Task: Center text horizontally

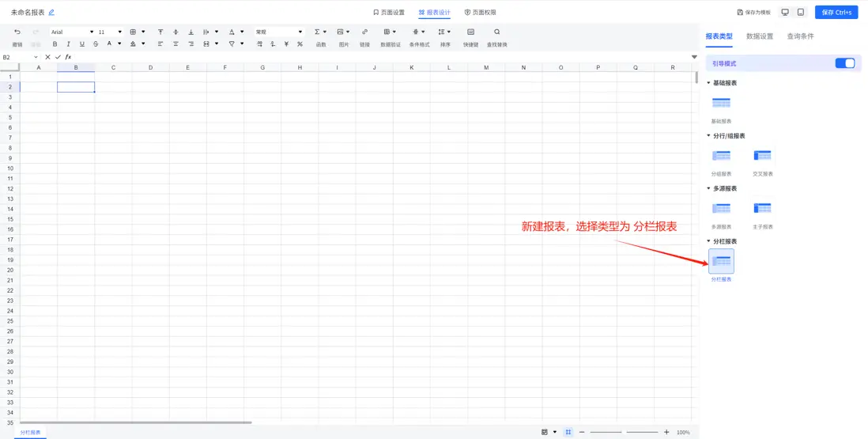Action: (x=176, y=44)
